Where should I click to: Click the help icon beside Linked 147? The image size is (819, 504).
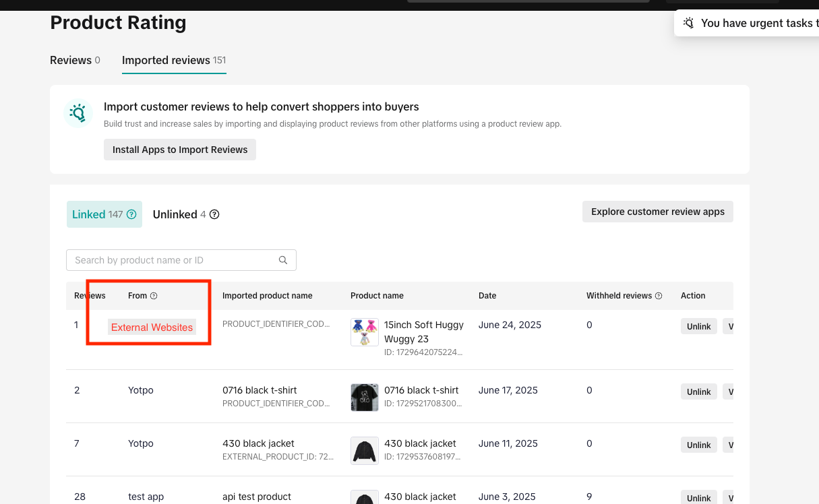pyautogui.click(x=131, y=215)
